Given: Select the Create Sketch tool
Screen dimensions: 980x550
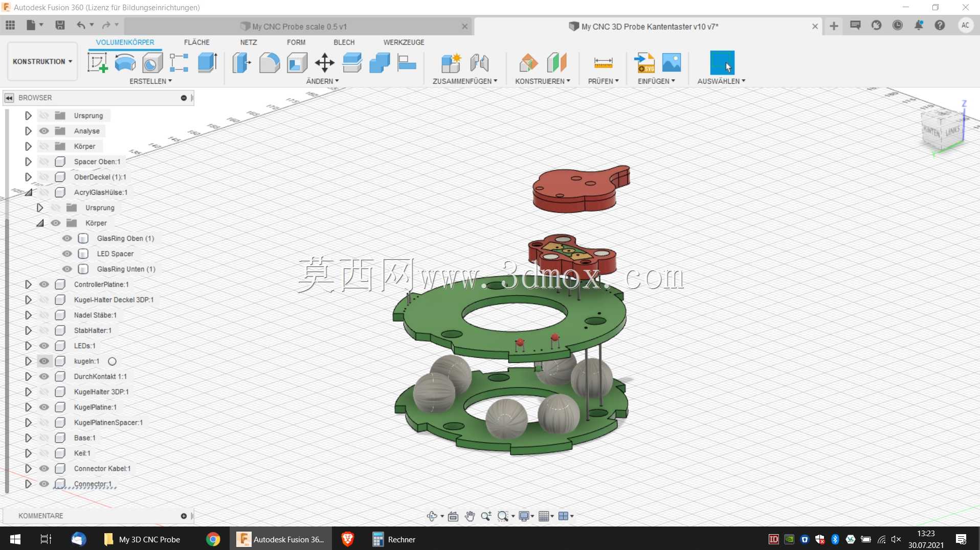Looking at the screenshot, I should [x=97, y=63].
